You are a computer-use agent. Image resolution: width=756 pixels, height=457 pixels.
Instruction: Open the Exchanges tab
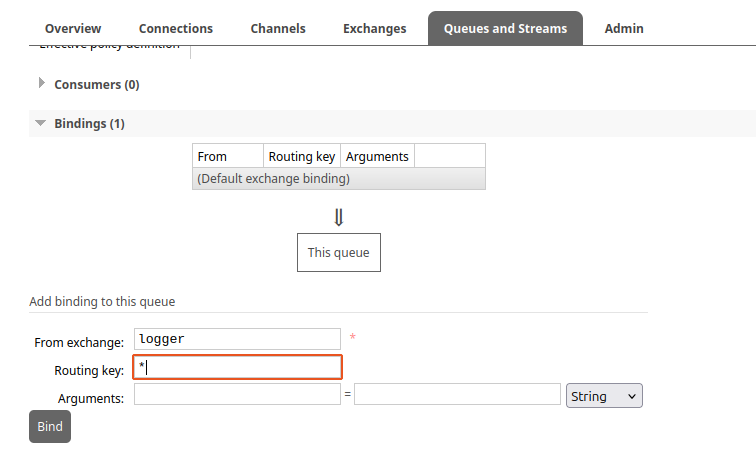point(375,28)
